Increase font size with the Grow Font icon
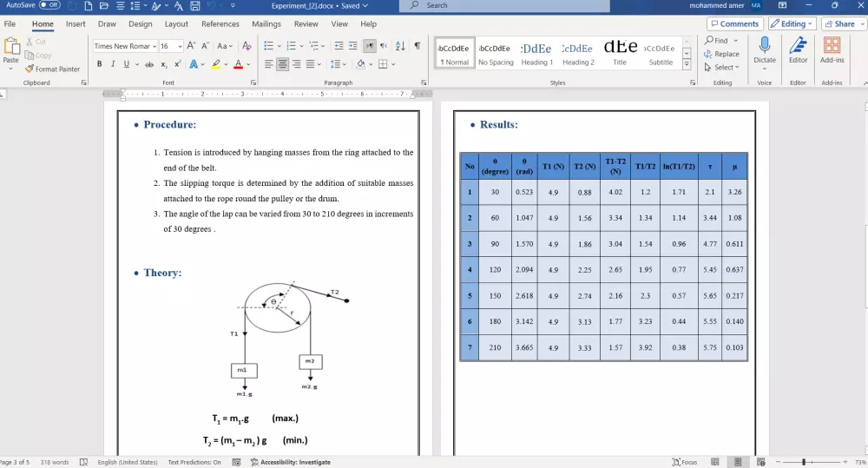The height and width of the screenshot is (468, 868). coord(191,45)
